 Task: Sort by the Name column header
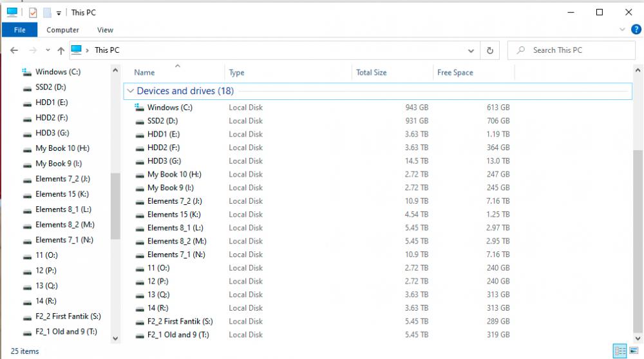(144, 72)
